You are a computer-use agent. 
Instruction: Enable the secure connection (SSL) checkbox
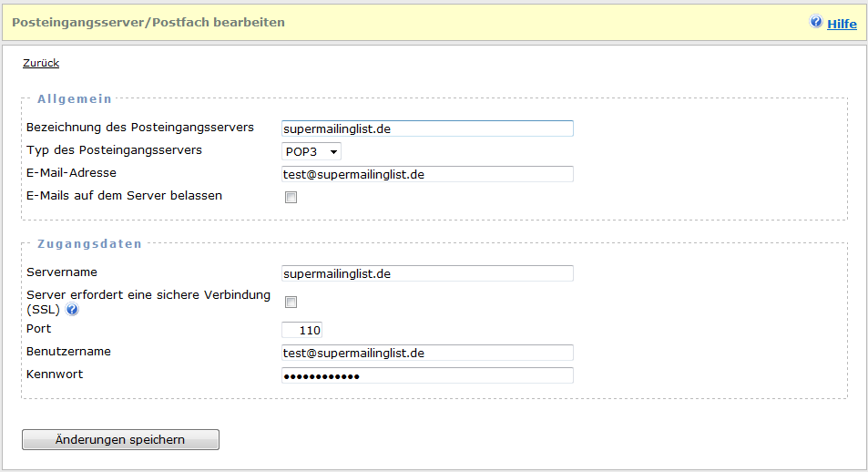click(291, 302)
